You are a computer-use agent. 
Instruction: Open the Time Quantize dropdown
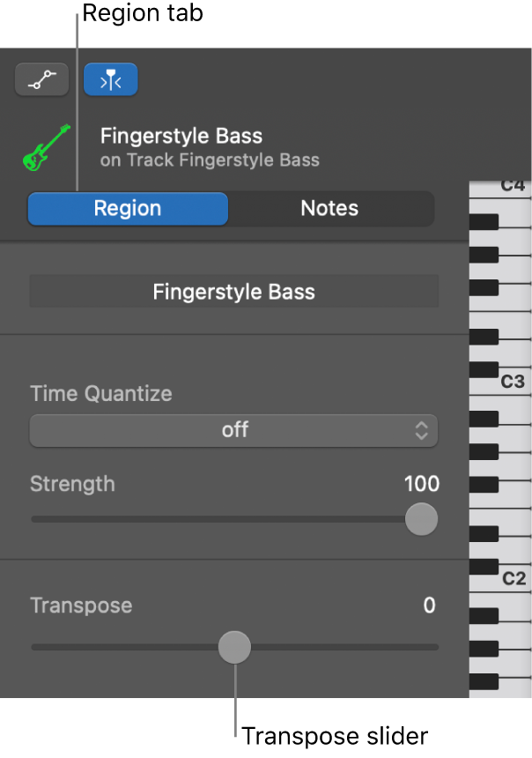[x=233, y=431]
